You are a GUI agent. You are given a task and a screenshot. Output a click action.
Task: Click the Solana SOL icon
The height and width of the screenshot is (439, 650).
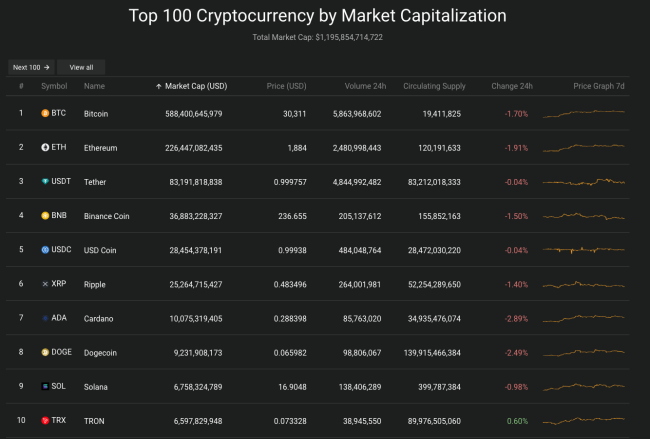[45, 386]
